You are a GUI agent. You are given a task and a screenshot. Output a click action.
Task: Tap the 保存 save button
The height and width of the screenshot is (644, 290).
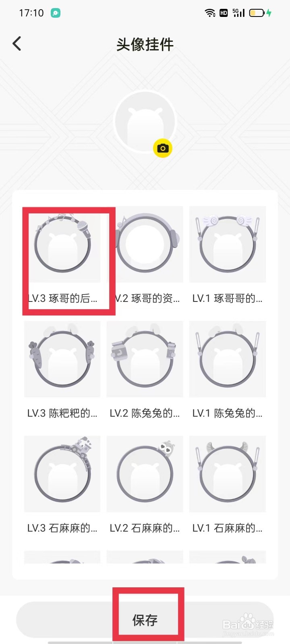coord(145,620)
